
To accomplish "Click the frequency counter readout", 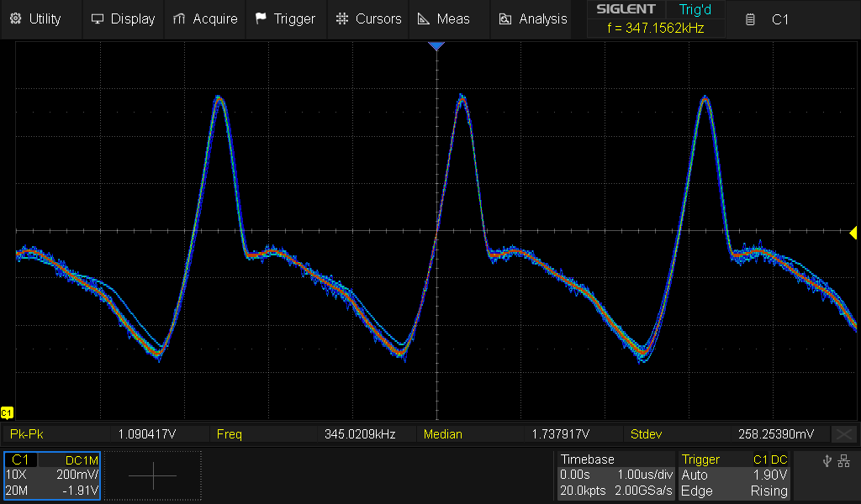I will pos(655,28).
